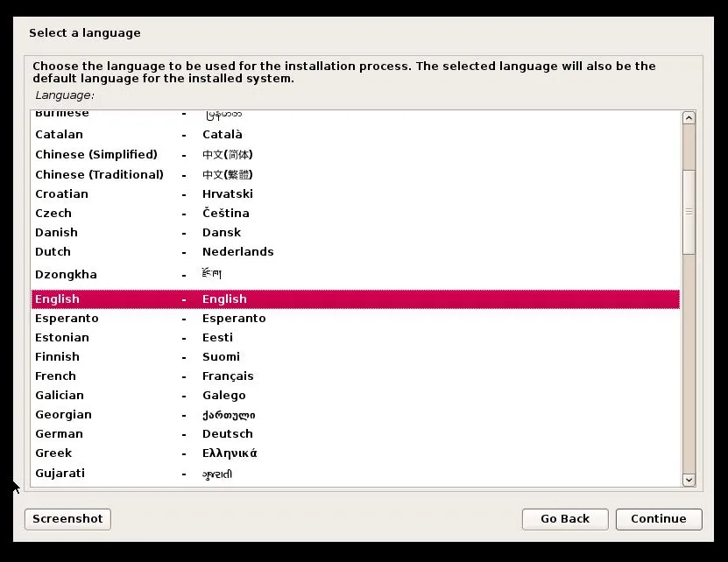This screenshot has width=728, height=562.
Task: Take a screenshot with the Screenshot button
Action: [67, 518]
